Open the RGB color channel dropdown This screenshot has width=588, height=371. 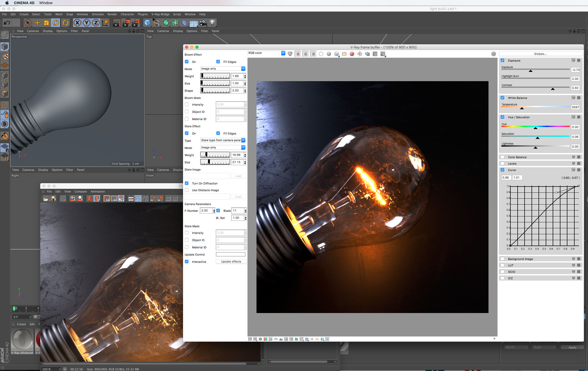coord(266,53)
